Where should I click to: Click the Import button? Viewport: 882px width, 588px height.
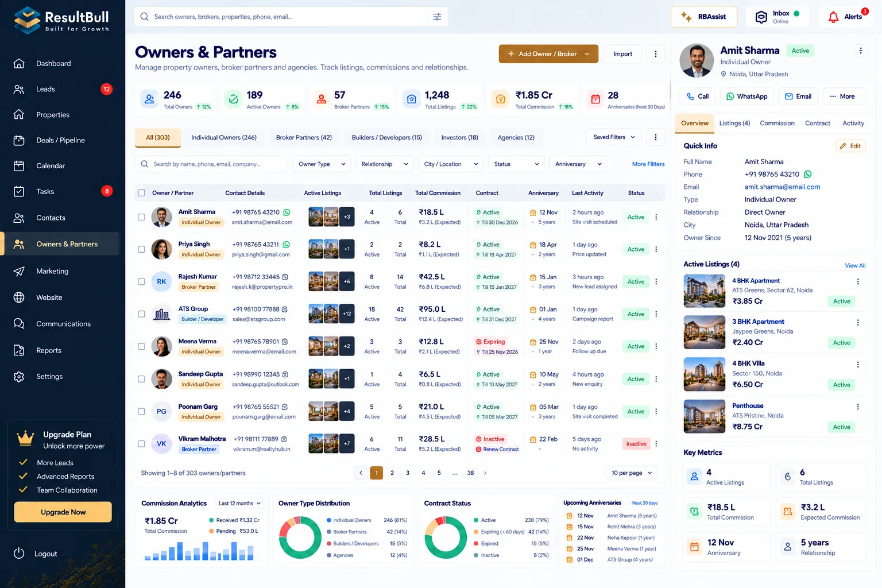pyautogui.click(x=622, y=54)
